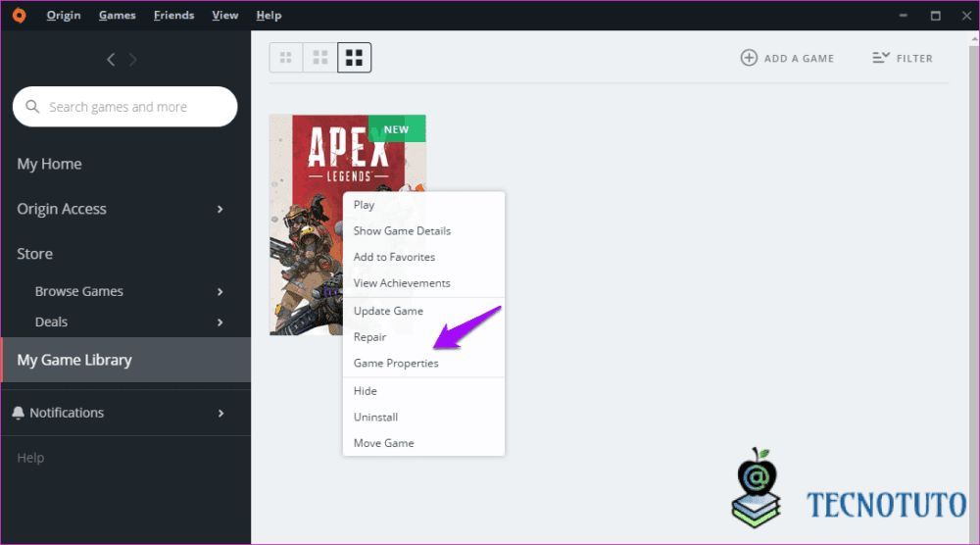The height and width of the screenshot is (545, 980).
Task: Click the ADD A GAME button
Action: pyautogui.click(x=788, y=58)
